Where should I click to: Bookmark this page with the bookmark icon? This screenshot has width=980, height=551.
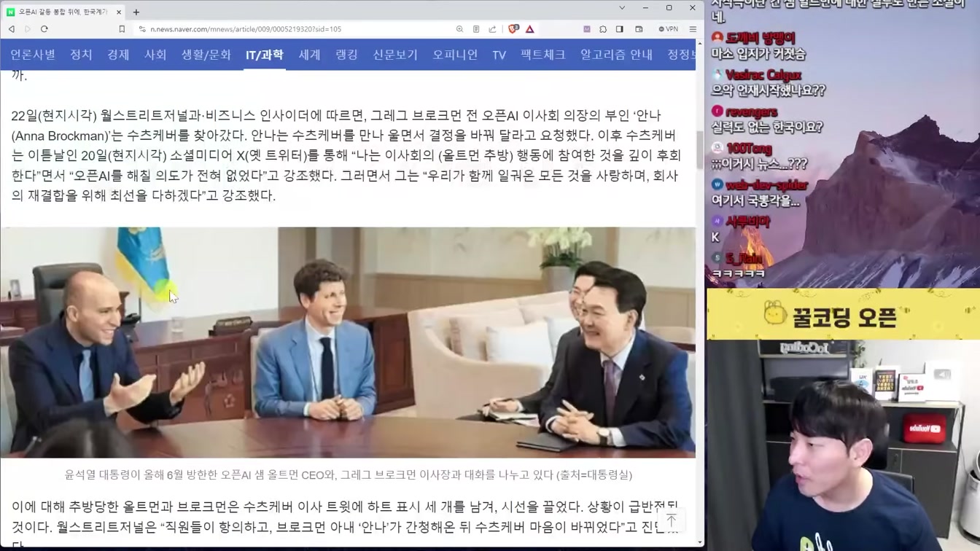click(122, 29)
